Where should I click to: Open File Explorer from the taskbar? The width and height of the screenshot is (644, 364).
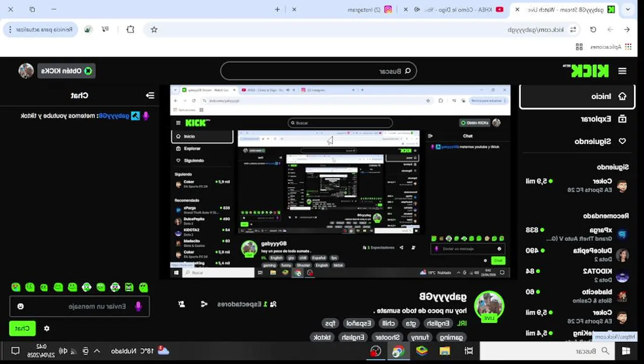point(444,351)
